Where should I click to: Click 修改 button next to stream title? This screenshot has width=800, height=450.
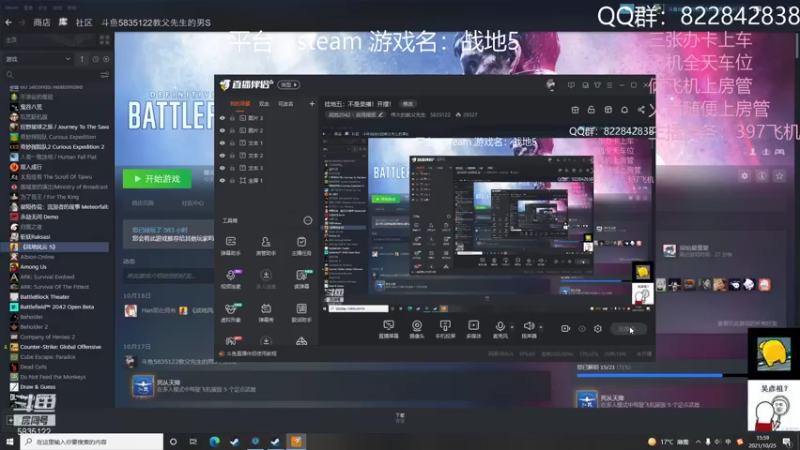coord(407,104)
